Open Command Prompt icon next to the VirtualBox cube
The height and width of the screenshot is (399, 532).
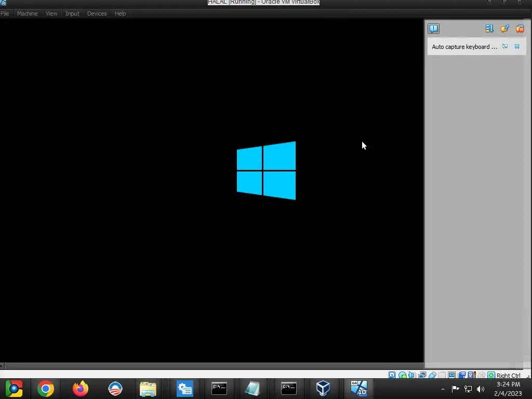[x=289, y=389]
